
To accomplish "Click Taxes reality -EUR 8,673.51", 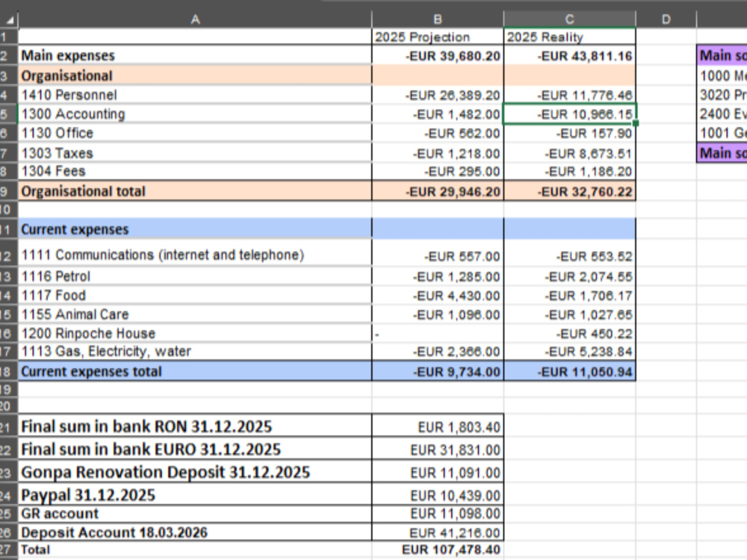I will click(569, 153).
